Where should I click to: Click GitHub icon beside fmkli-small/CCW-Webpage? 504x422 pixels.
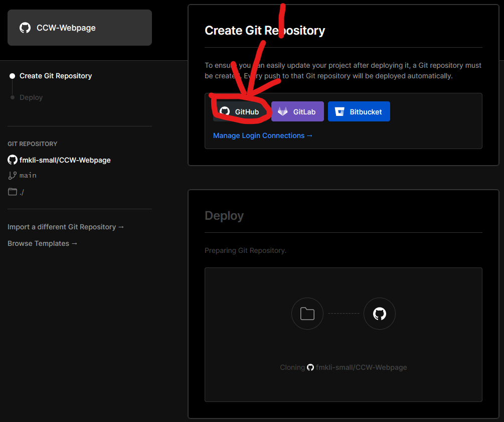coord(13,160)
